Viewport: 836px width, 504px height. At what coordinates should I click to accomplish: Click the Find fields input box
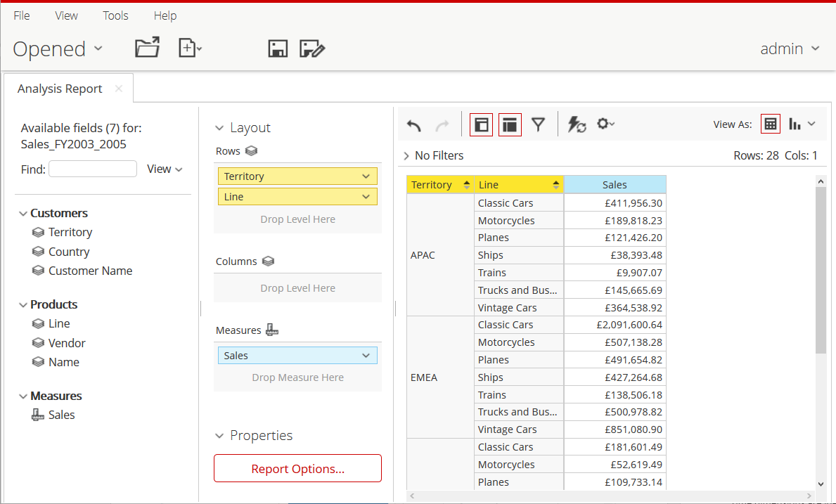tap(93, 169)
